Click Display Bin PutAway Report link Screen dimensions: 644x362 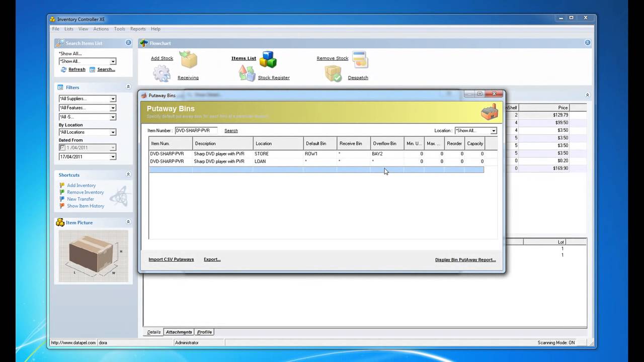pos(465,260)
